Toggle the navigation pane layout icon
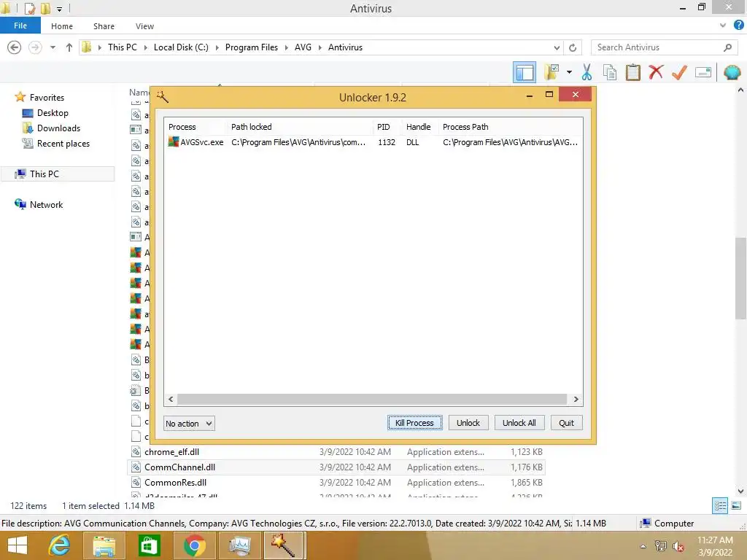Image resolution: width=747 pixels, height=560 pixels. 525,72
